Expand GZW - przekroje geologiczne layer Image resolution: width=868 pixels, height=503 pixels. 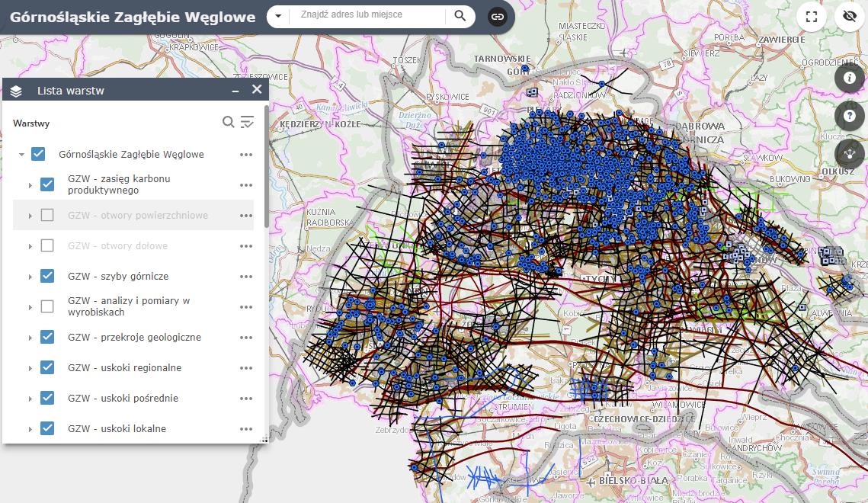[30, 338]
